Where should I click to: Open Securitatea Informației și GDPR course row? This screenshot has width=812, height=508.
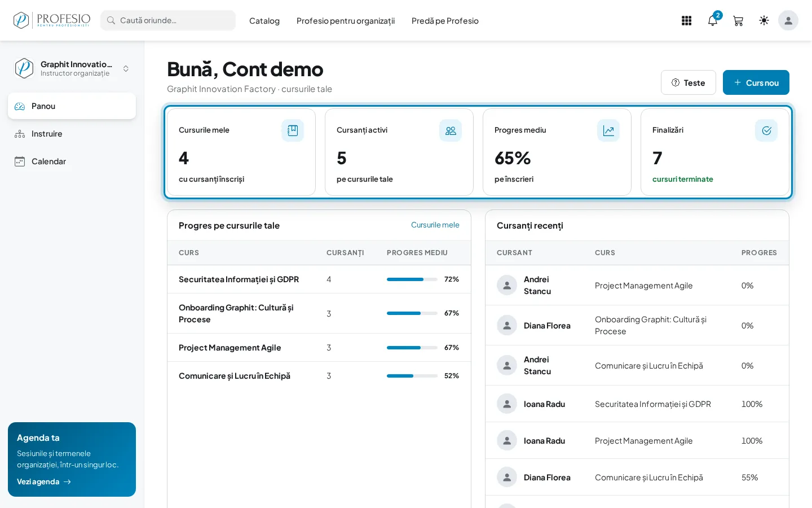[319, 279]
